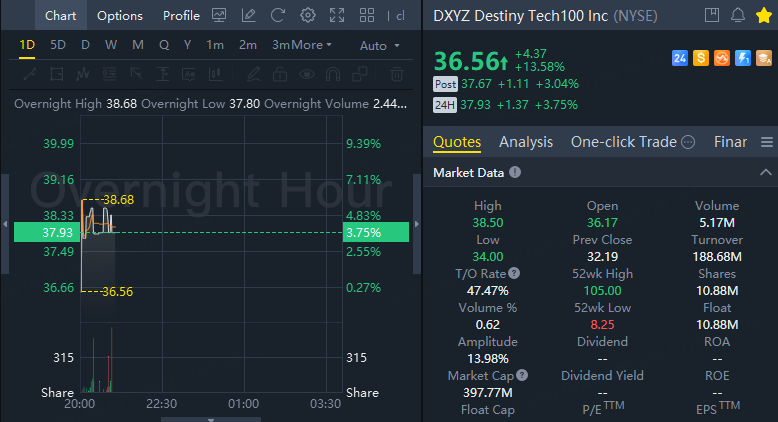Delete drawings with the trash icon
This screenshot has width=778, height=422.
[x=396, y=74]
